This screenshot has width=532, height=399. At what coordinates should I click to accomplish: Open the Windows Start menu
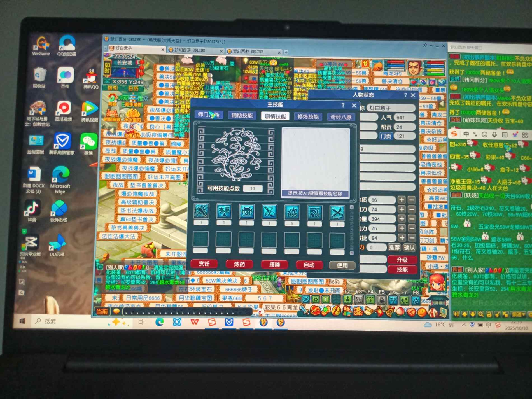point(22,321)
